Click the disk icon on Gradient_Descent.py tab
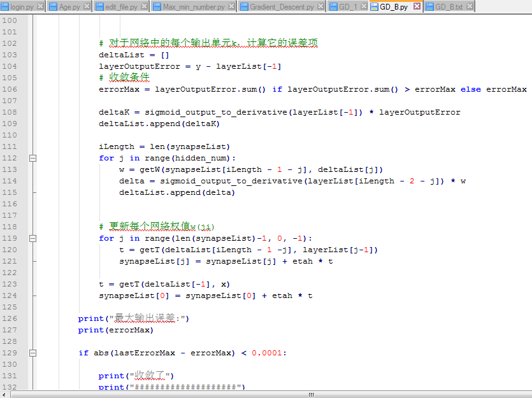 (x=244, y=7)
